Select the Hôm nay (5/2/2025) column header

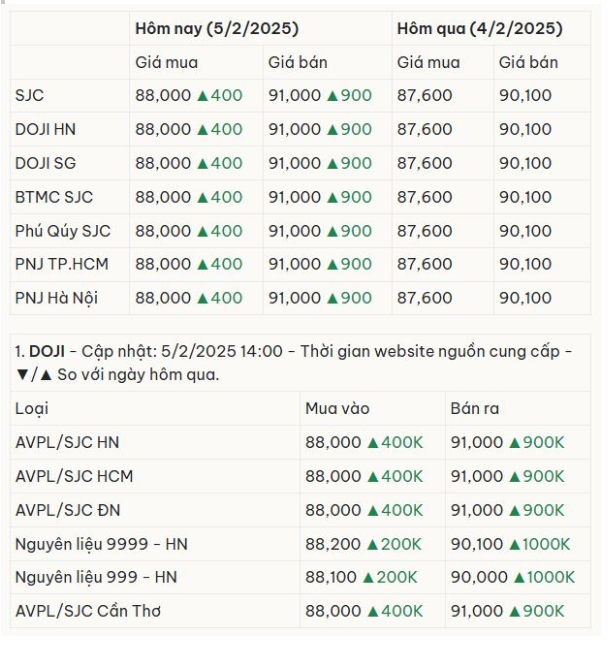pos(217,28)
